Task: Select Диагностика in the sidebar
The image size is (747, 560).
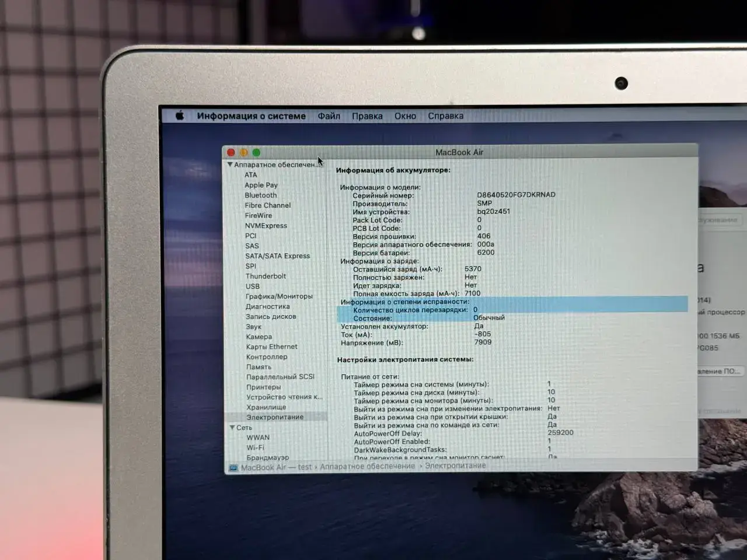Action: pos(268,306)
